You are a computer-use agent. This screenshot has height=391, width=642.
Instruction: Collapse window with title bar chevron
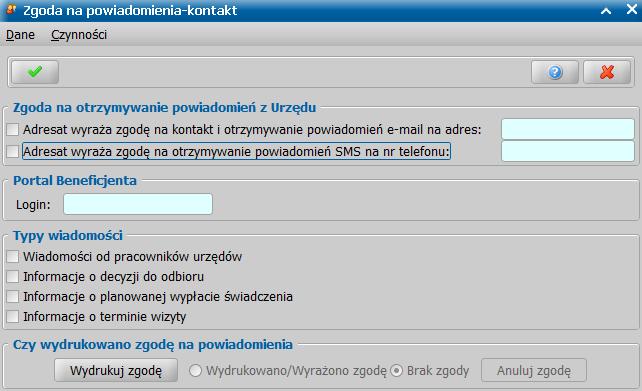[x=606, y=11]
